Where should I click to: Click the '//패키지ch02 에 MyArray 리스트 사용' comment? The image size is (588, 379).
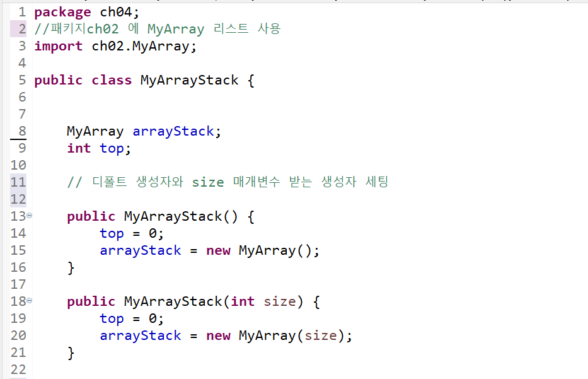pos(158,29)
